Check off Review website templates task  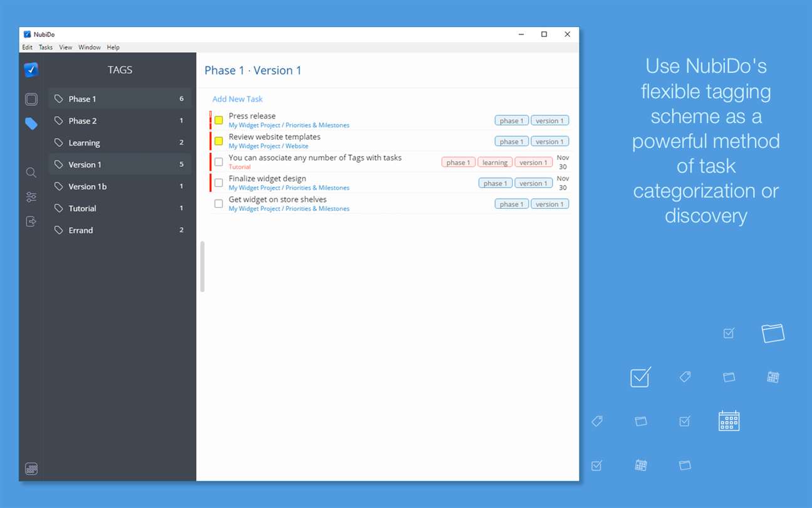219,141
